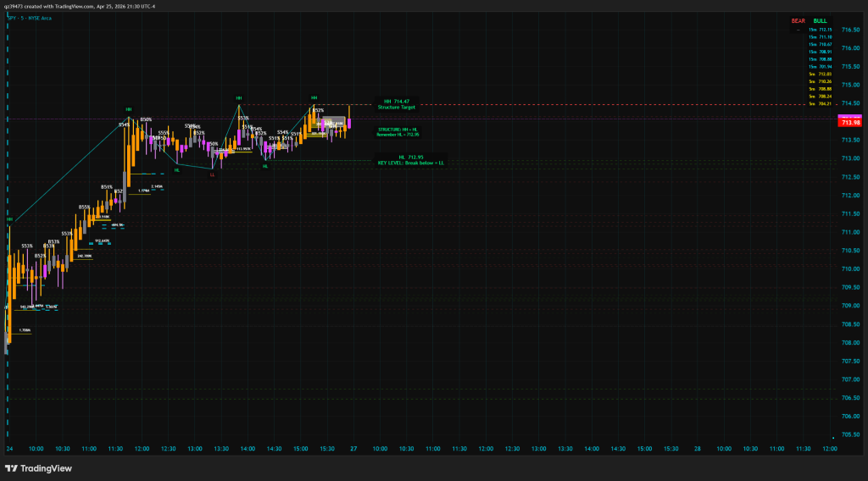Click the 24 date label on time axis
The image size is (868, 481).
pos(9,448)
